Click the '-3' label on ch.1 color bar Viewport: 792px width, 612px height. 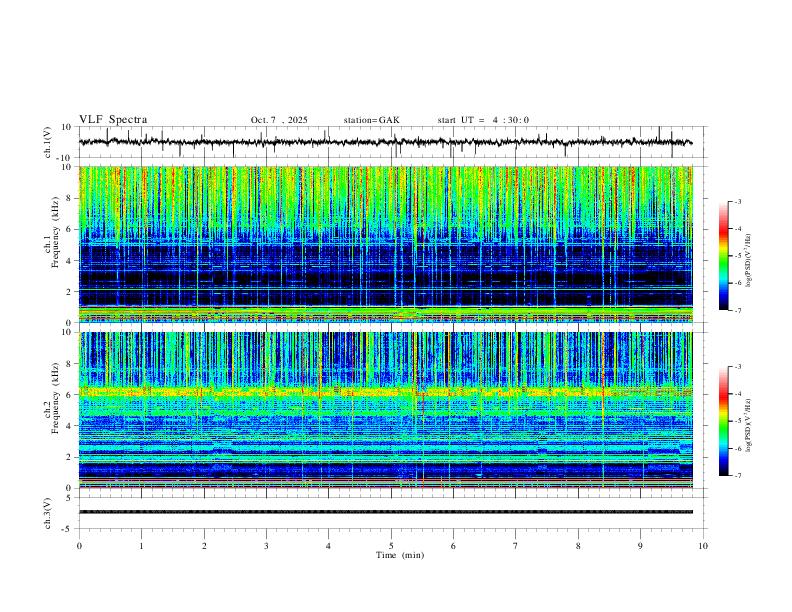(737, 201)
